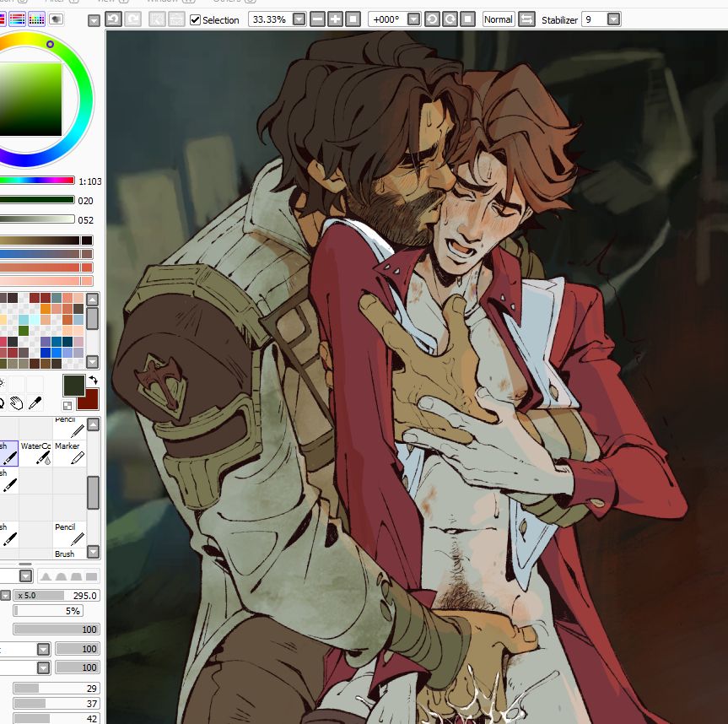The height and width of the screenshot is (724, 728).
Task: Select the Hand tool
Action: 17,403
